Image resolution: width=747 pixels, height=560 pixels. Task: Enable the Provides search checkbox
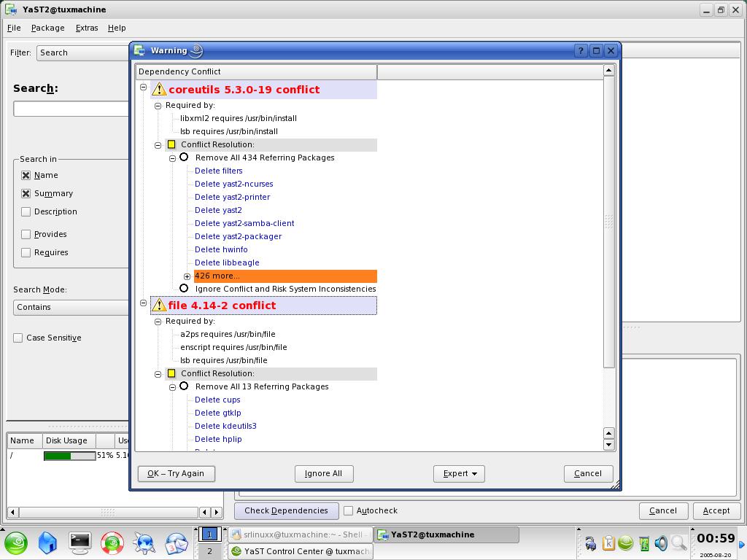pos(26,234)
